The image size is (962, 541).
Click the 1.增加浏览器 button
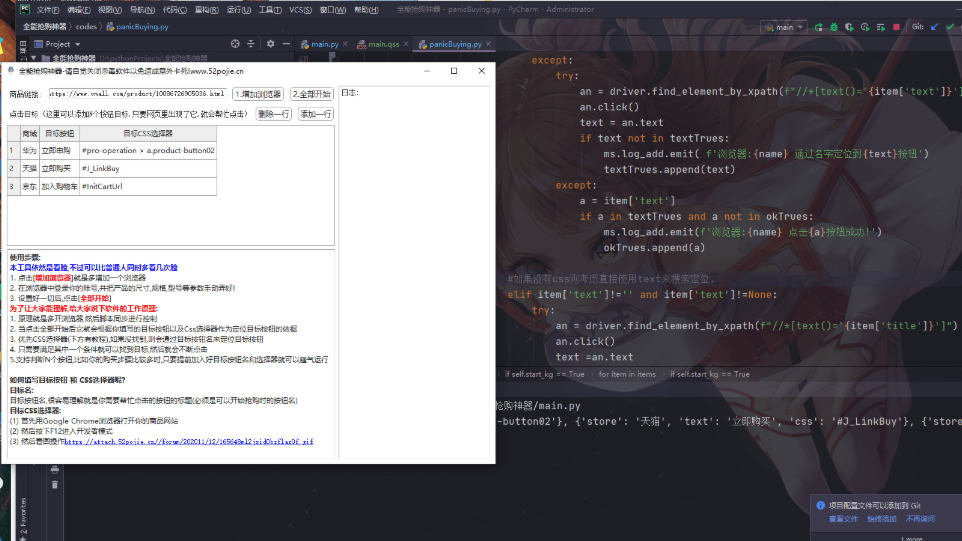tap(257, 93)
